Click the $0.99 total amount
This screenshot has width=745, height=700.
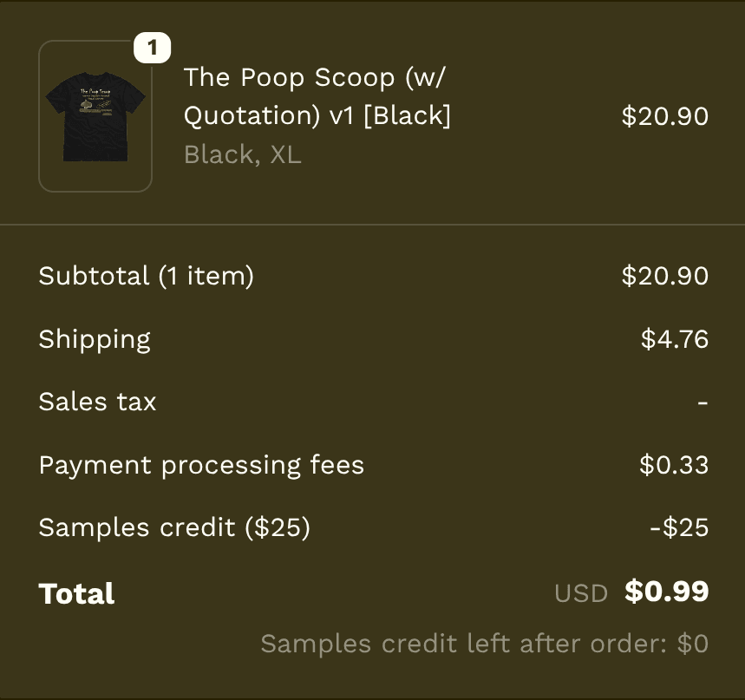pos(667,592)
